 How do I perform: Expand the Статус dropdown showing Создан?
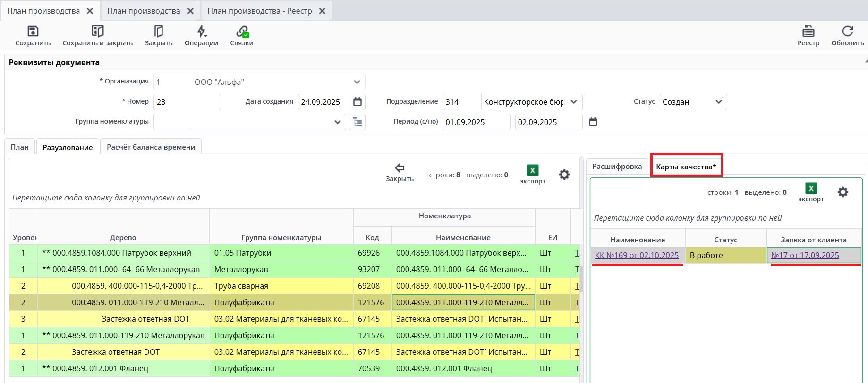click(x=718, y=102)
